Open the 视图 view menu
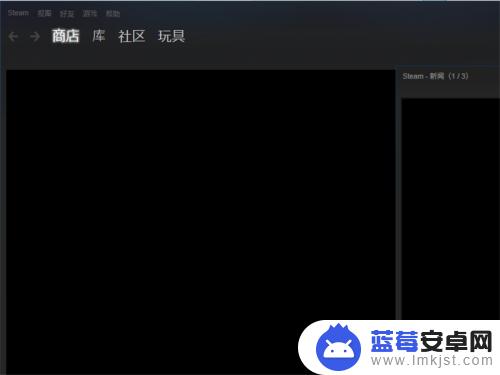The width and height of the screenshot is (500, 375). [x=44, y=13]
